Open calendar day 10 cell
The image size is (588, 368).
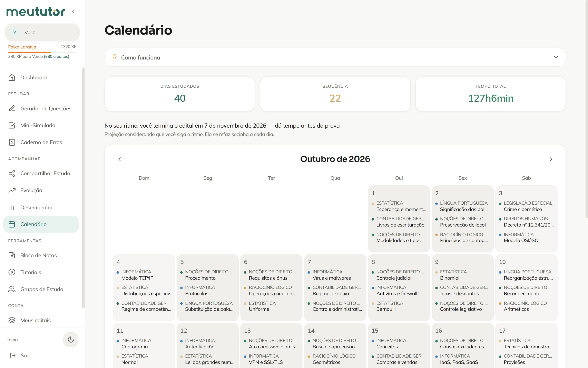[526, 287]
